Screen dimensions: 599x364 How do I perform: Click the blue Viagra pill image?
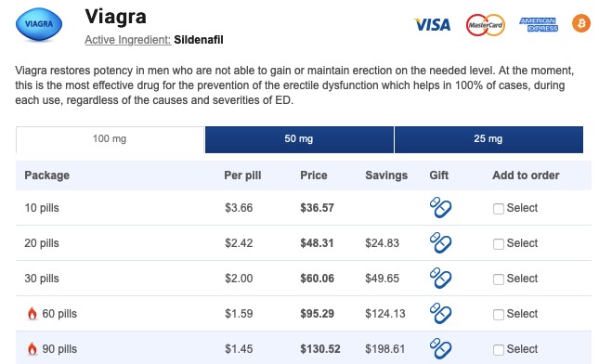(x=39, y=24)
